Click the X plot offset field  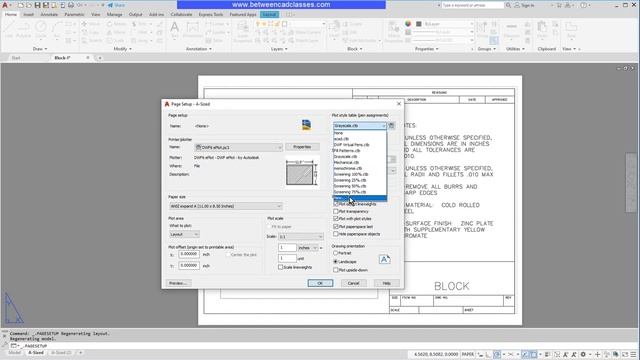click(x=189, y=254)
